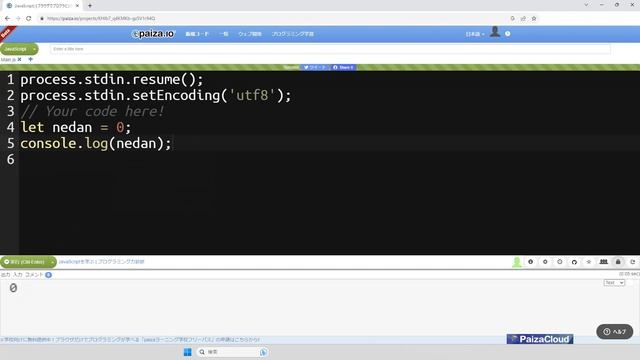Click line 4 'let nedan = 0;' in editor
Image resolution: width=640 pixels, height=360 pixels.
[x=76, y=127]
